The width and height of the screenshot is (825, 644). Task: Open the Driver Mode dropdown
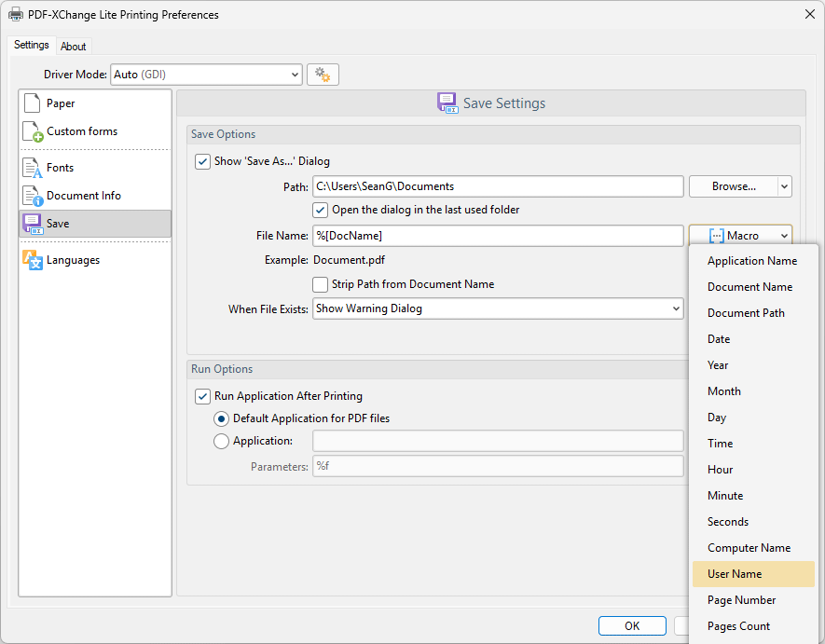click(x=206, y=75)
